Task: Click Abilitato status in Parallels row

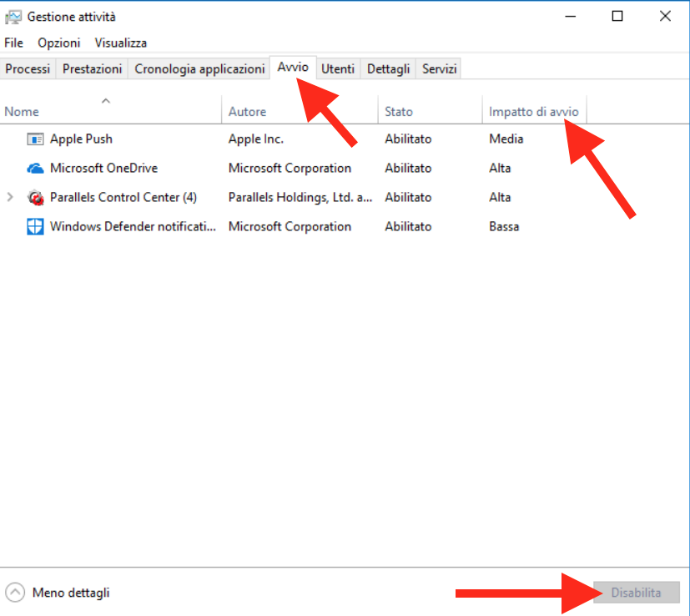Action: click(408, 197)
